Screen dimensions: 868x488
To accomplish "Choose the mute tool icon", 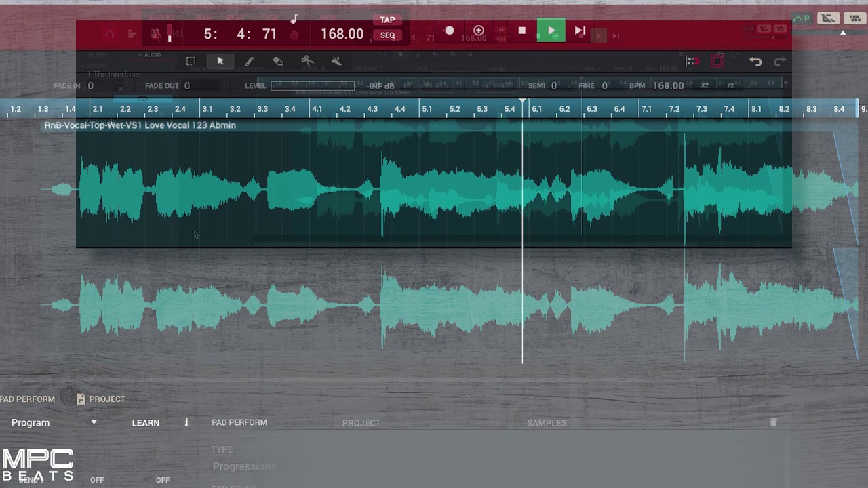I will pos(336,61).
